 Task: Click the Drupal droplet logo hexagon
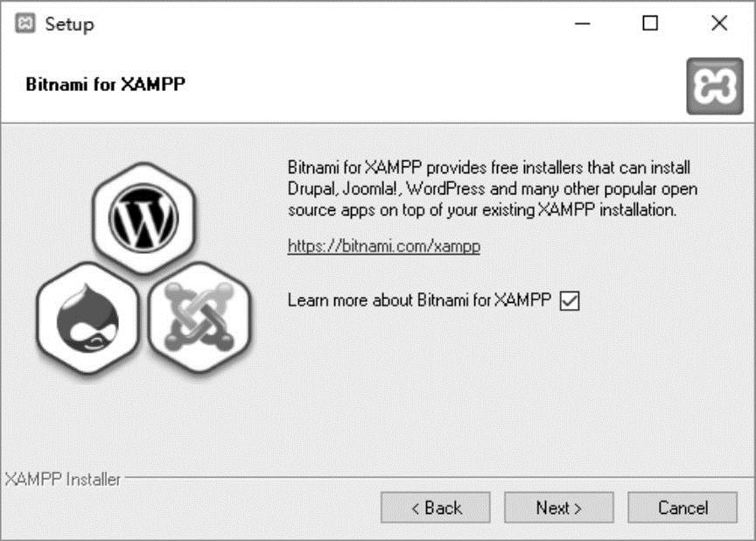pos(87,319)
